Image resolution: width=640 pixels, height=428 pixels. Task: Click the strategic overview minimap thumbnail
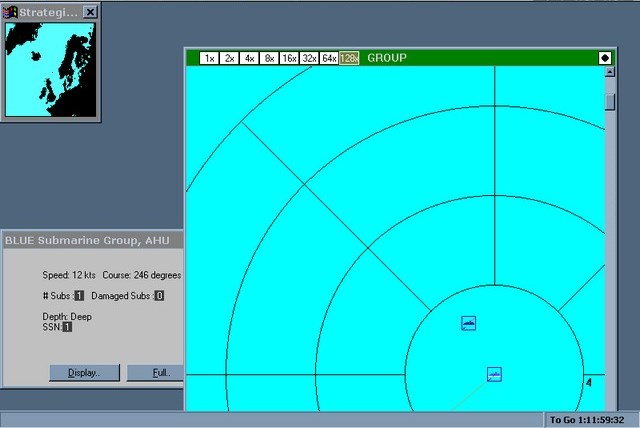pos(50,67)
